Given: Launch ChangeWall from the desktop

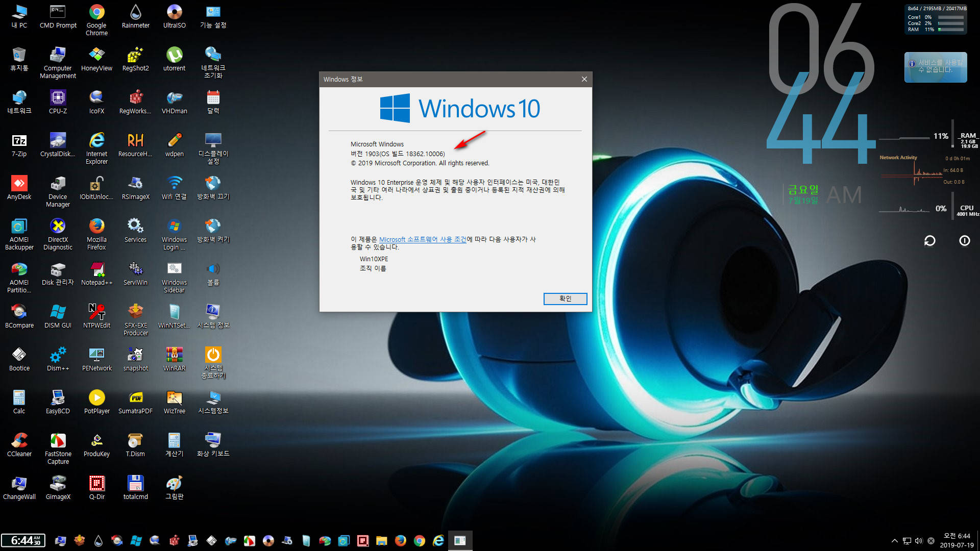Looking at the screenshot, I should pos(19,488).
